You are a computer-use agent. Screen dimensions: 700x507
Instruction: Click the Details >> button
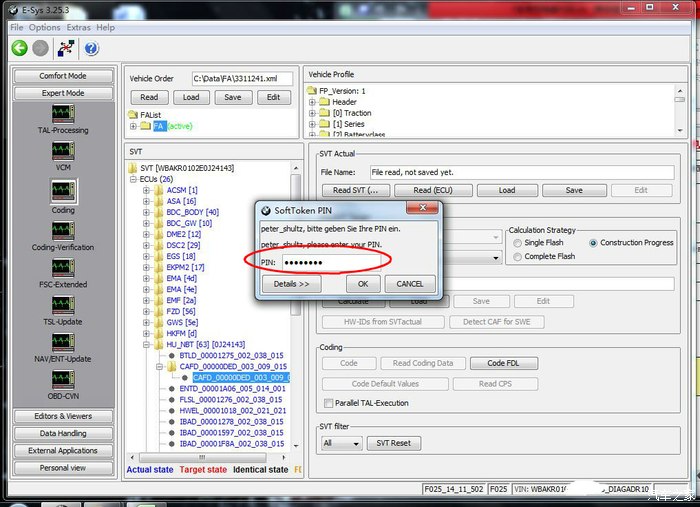(x=292, y=284)
